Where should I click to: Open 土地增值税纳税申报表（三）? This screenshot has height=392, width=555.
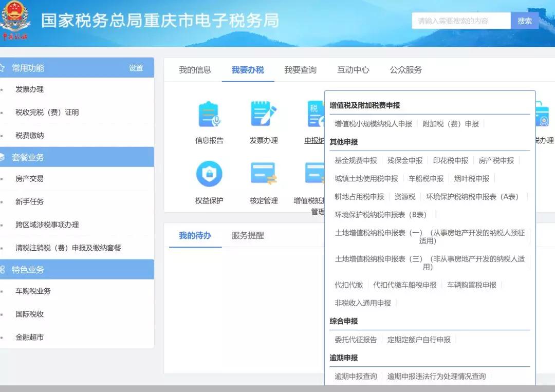430,263
